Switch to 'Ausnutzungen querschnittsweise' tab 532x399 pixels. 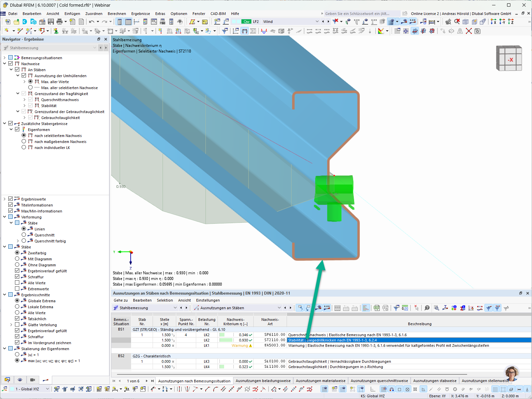tap(379, 381)
